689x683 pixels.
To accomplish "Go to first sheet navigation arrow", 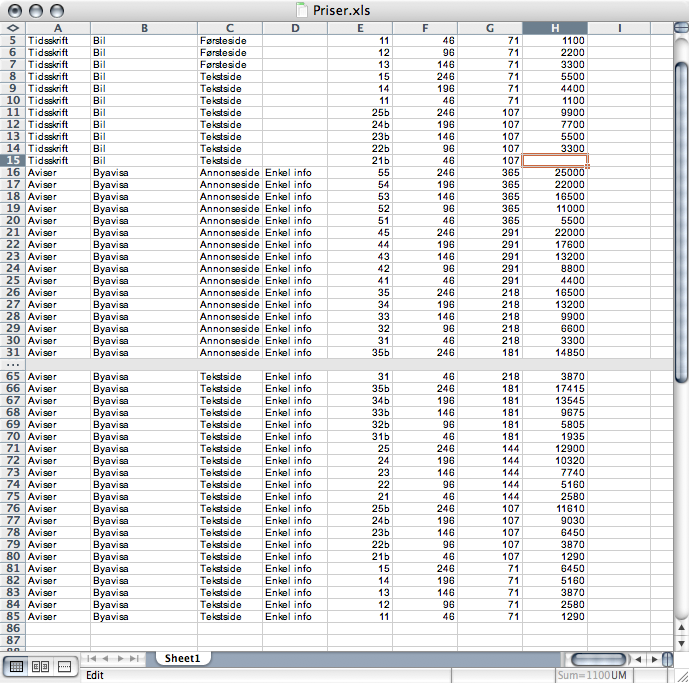I will [92, 658].
